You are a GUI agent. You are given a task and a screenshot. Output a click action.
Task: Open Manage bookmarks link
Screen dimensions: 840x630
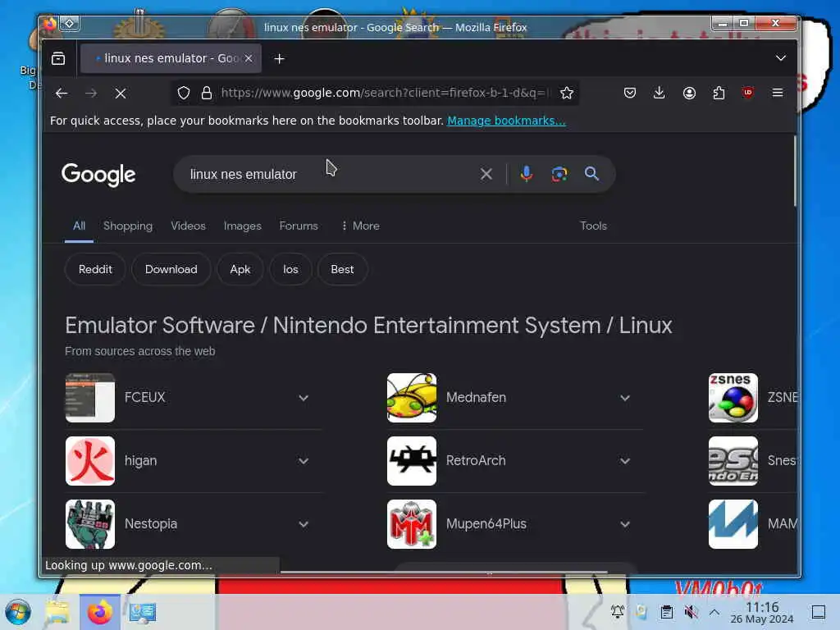pyautogui.click(x=506, y=121)
